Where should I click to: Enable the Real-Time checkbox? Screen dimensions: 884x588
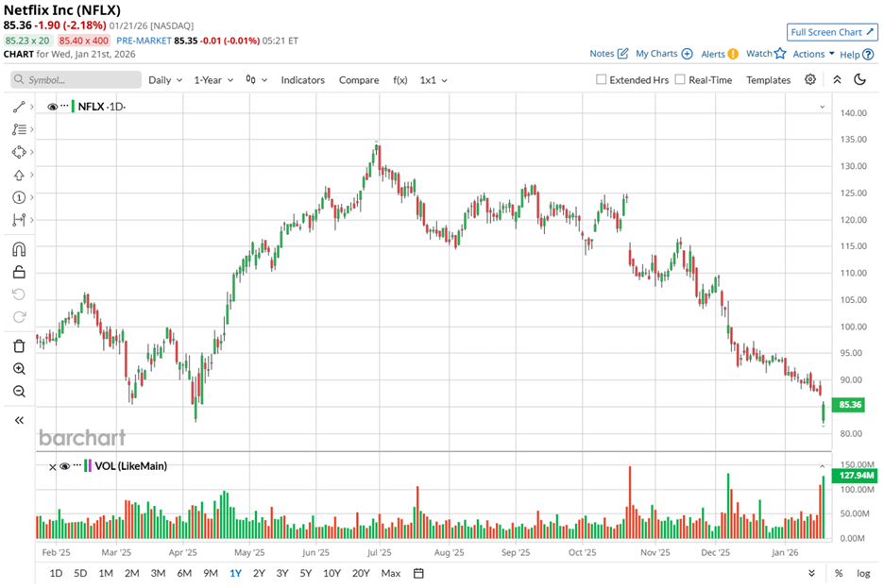click(680, 79)
